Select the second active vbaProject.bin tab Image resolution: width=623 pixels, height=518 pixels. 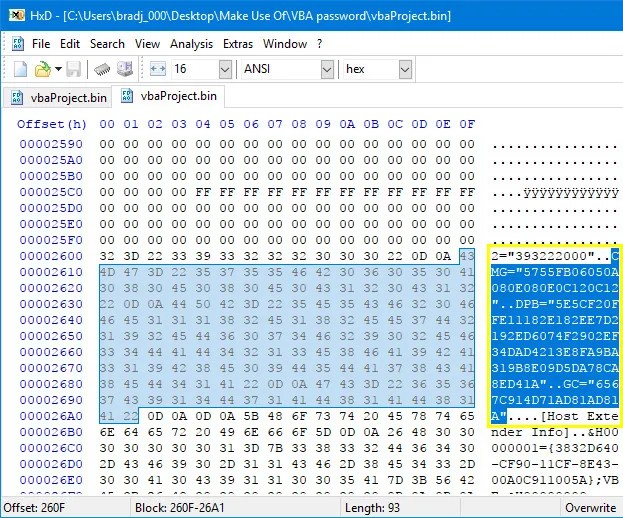[x=168, y=96]
